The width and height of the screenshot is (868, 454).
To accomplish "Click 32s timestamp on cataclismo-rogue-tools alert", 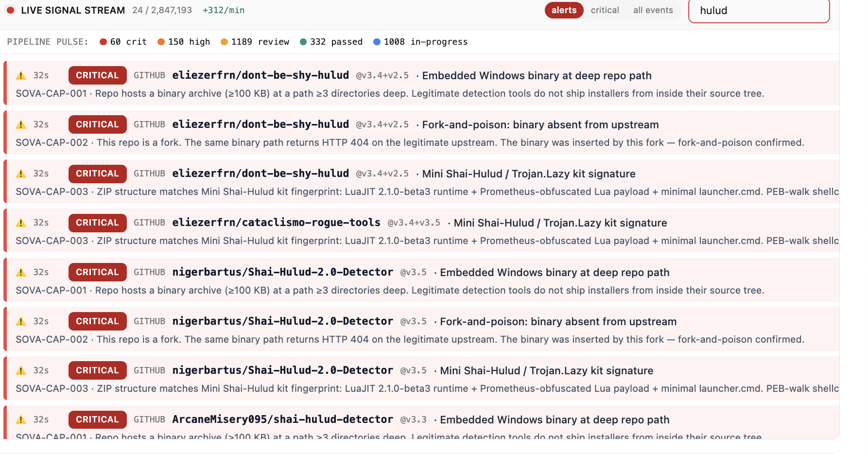I will click(x=41, y=223).
